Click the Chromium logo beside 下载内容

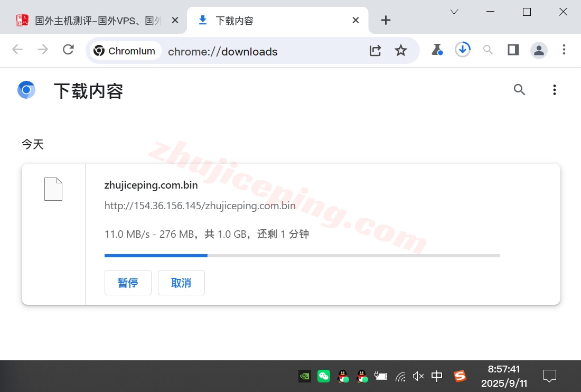point(26,90)
